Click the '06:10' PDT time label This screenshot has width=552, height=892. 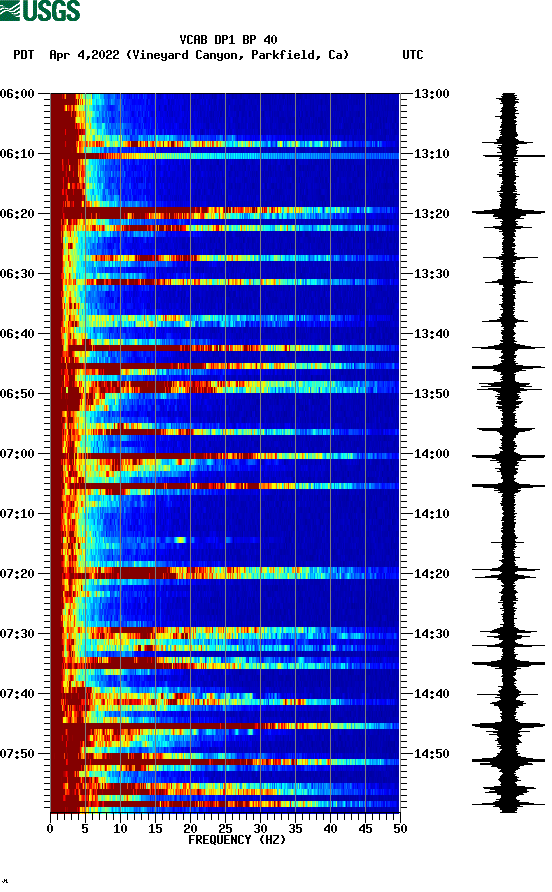click(18, 154)
